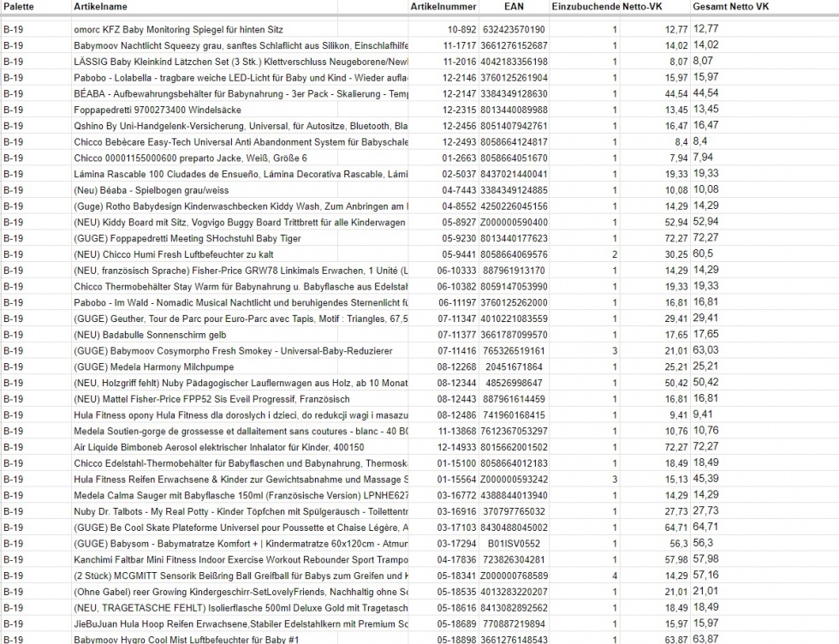Click the reer Growing Kindergeschirr-Set cell
The width and height of the screenshot is (839, 644).
click(x=241, y=592)
